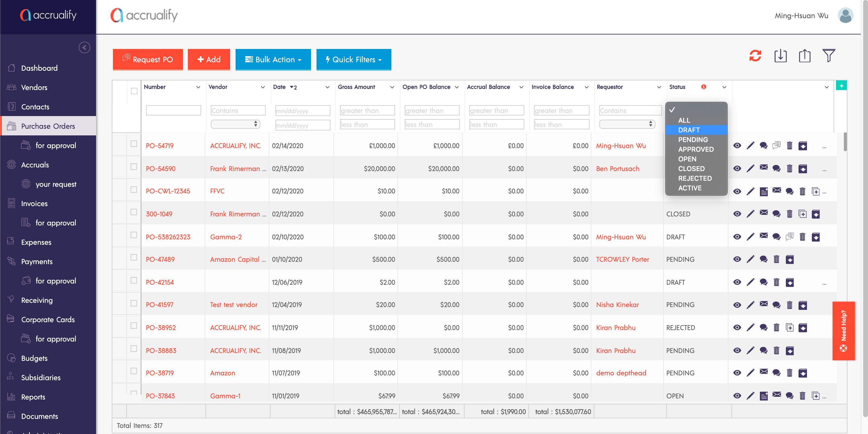
Task: Open the Bulk Action dropdown
Action: (273, 60)
